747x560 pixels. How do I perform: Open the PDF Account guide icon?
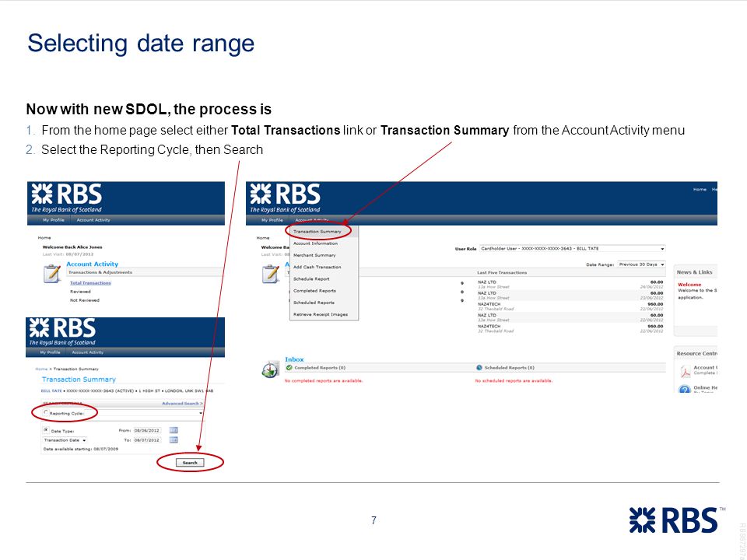pyautogui.click(x=685, y=370)
